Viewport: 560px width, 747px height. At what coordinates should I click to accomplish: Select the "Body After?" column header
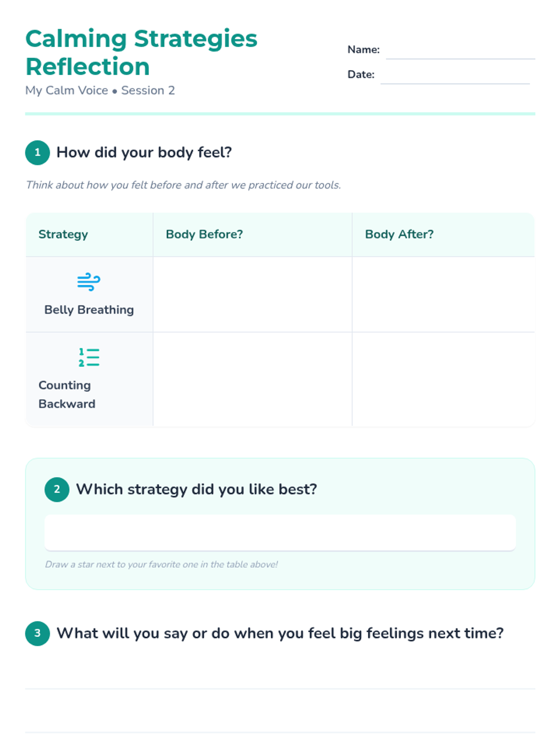399,234
